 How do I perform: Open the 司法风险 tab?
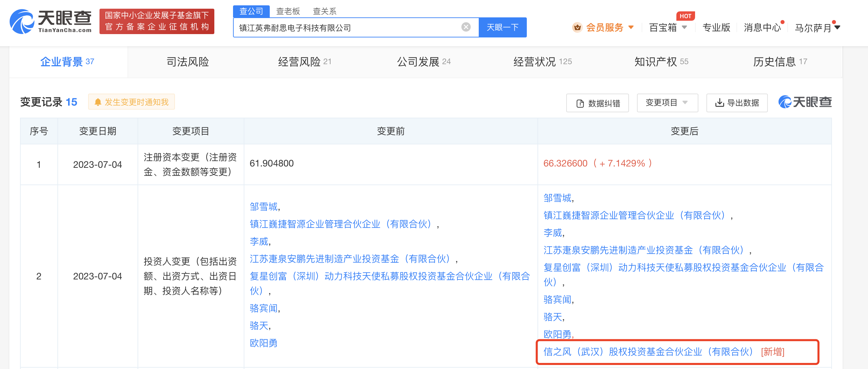188,62
